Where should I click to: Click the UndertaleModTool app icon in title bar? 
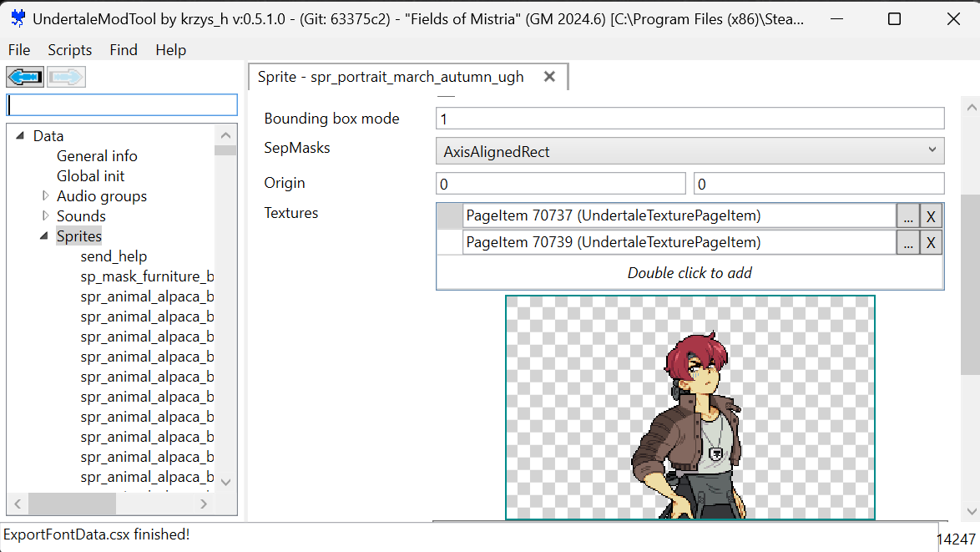pyautogui.click(x=18, y=18)
